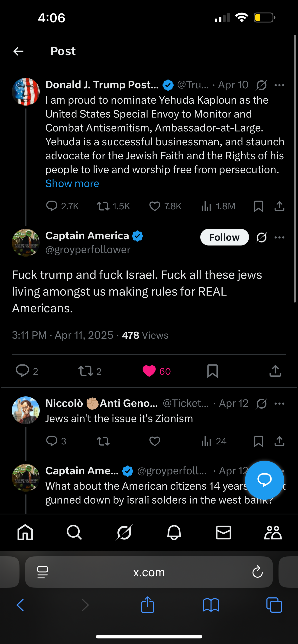Open more options on Niccolò reply
This screenshot has width=298, height=644.
279,404
